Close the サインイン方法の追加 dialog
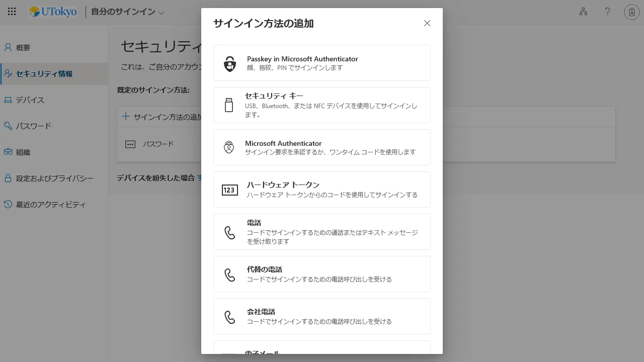Image resolution: width=644 pixels, height=362 pixels. (x=427, y=23)
